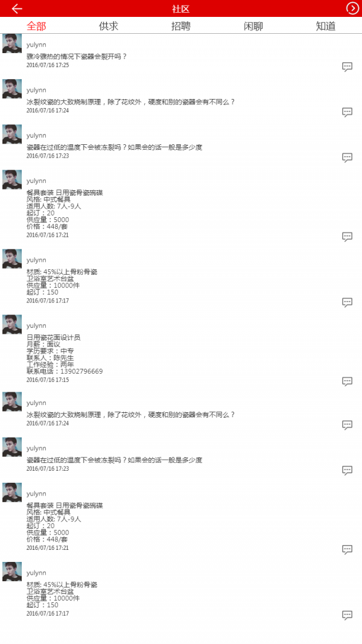The width and height of the screenshot is (362, 644).
Task: Switch to the 招聘 tab
Action: point(181,26)
